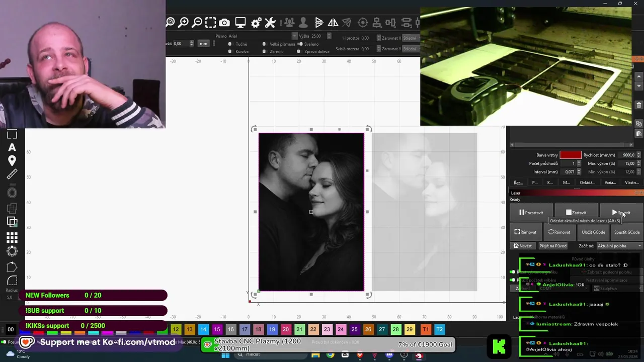Click the Zoom Out magnifier icon
644x362 pixels.
197,22
